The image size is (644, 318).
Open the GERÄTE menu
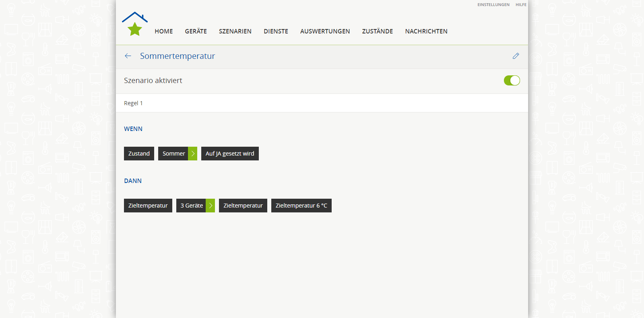click(196, 31)
